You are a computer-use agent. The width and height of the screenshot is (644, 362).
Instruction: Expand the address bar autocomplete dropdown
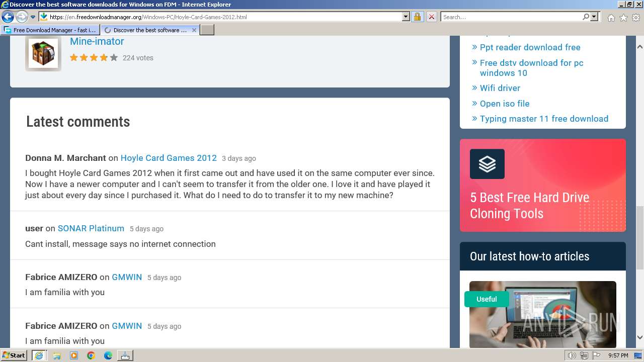tap(406, 17)
